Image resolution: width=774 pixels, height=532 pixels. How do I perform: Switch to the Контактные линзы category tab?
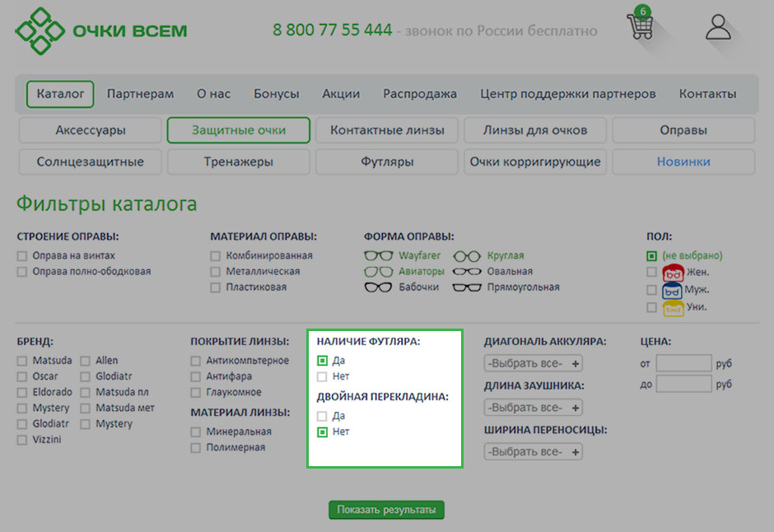(387, 130)
